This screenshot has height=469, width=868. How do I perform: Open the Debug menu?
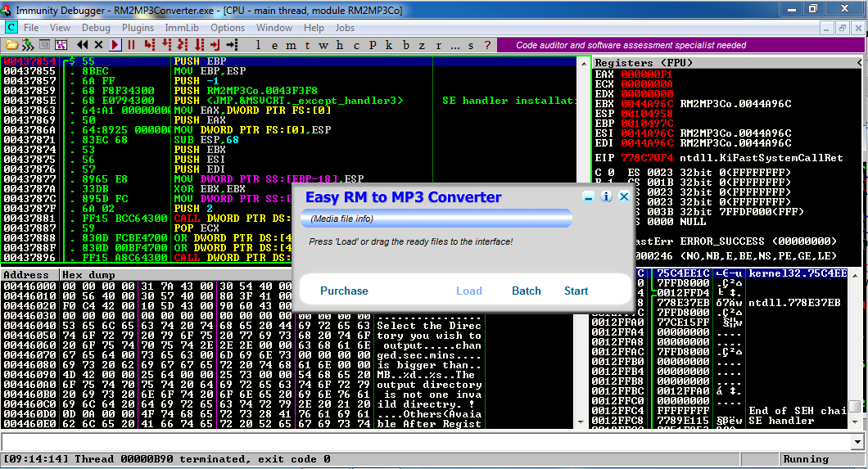(96, 28)
